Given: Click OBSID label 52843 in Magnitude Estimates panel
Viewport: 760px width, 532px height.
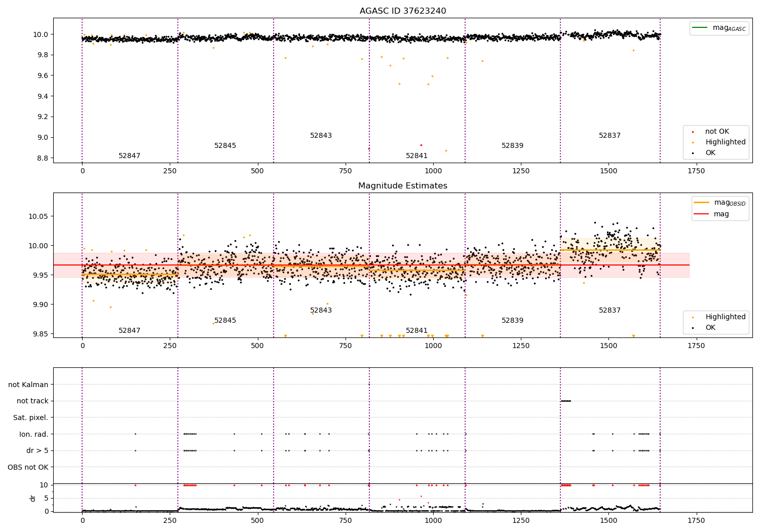Looking at the screenshot, I should coord(321,311).
